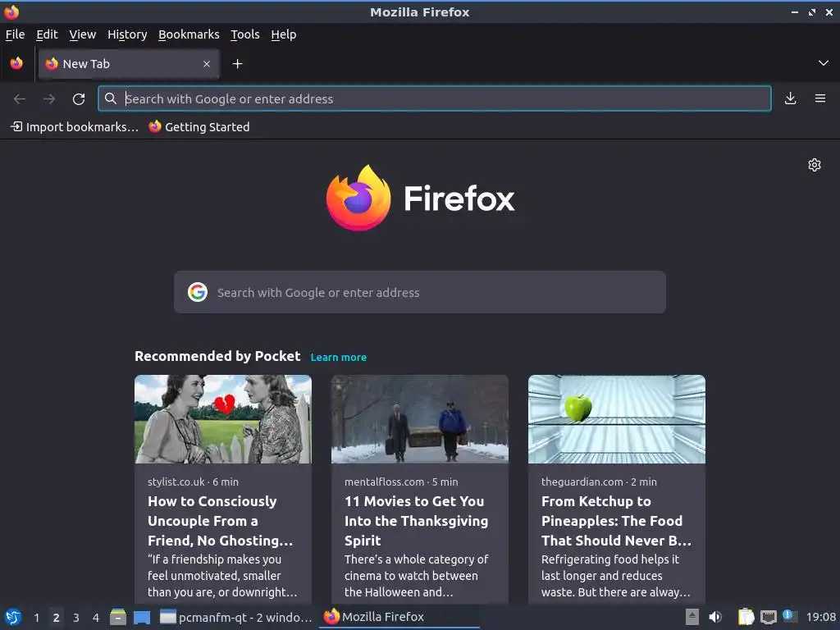This screenshot has width=840, height=630.
Task: Open the personalize new tab gear
Action: [x=815, y=165]
